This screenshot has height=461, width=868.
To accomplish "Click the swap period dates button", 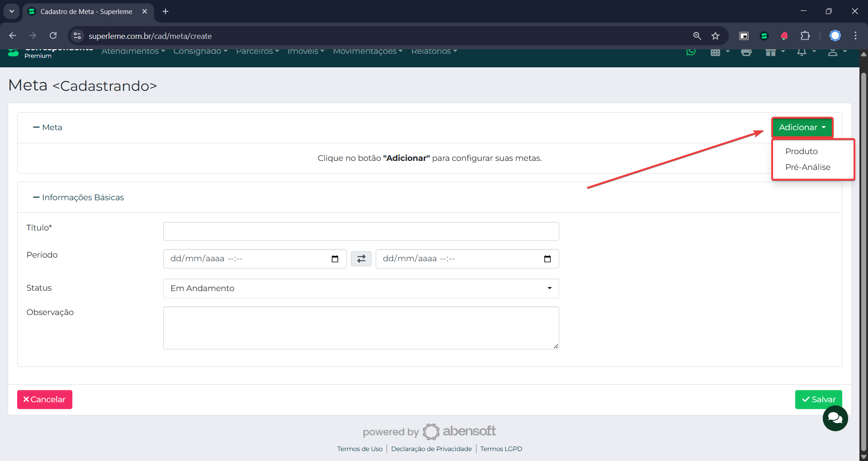I will (361, 259).
